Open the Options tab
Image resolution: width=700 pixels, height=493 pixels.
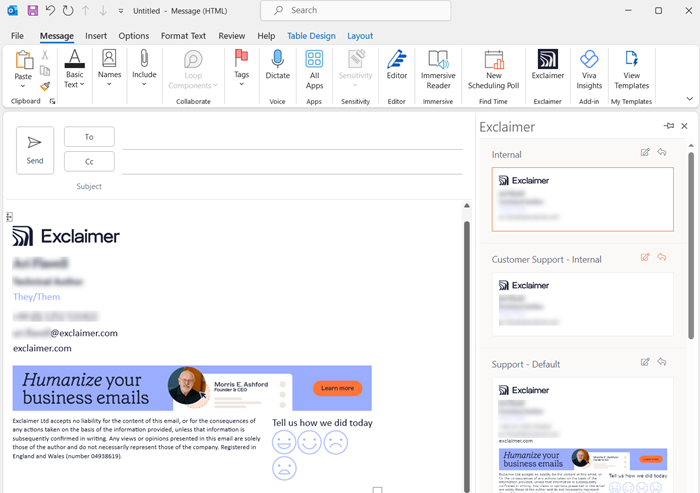point(133,36)
